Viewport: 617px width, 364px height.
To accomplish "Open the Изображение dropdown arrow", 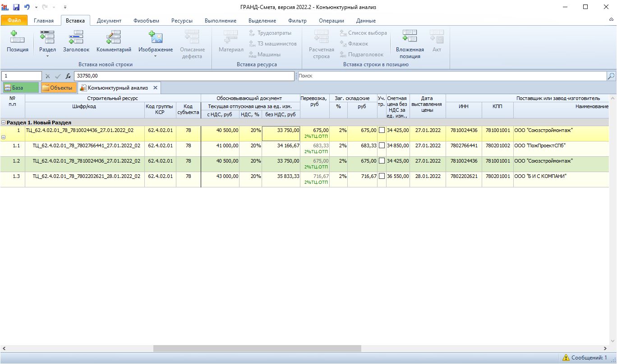I will pos(155,56).
